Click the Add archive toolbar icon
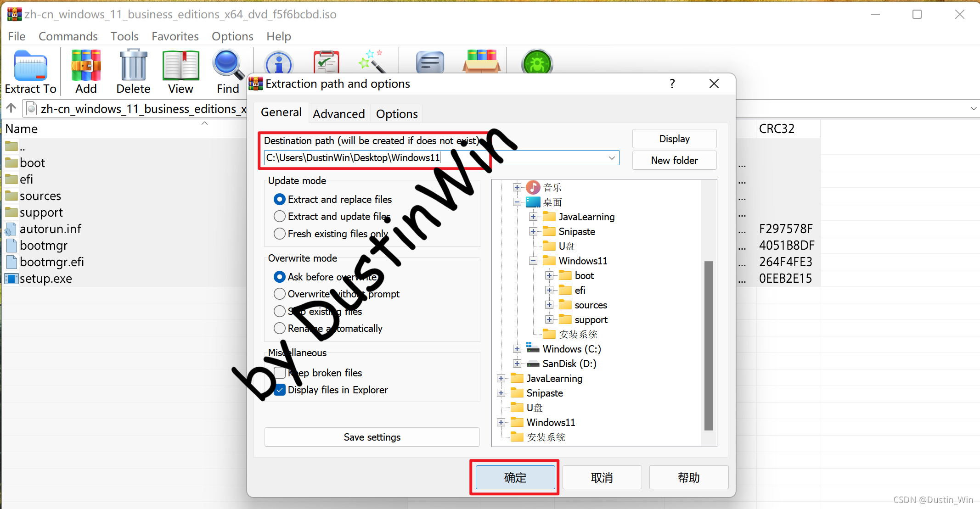The width and height of the screenshot is (980, 509). pyautogui.click(x=86, y=66)
